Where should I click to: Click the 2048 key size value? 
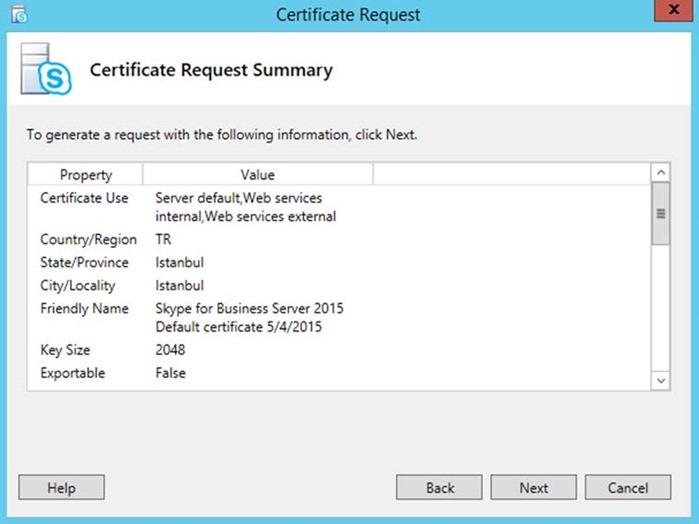point(170,350)
